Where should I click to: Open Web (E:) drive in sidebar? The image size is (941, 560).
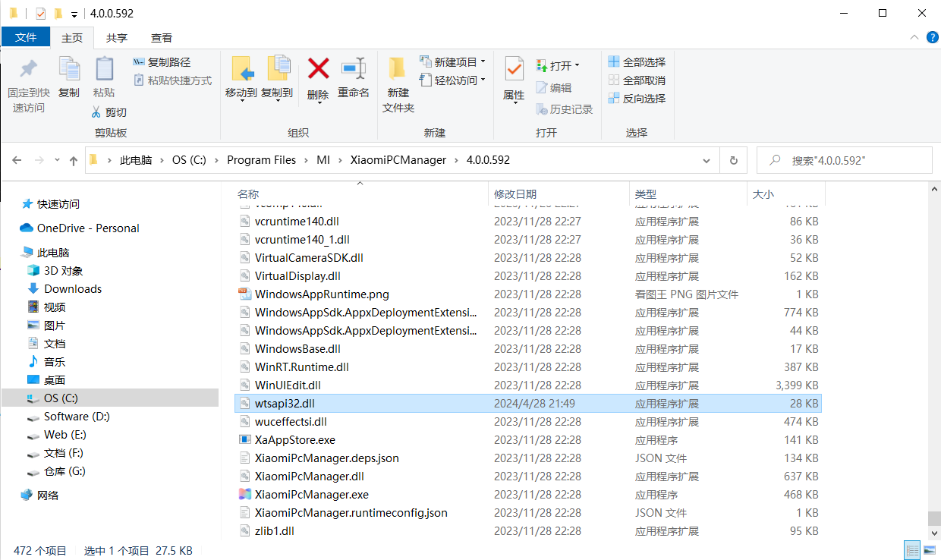[65, 435]
